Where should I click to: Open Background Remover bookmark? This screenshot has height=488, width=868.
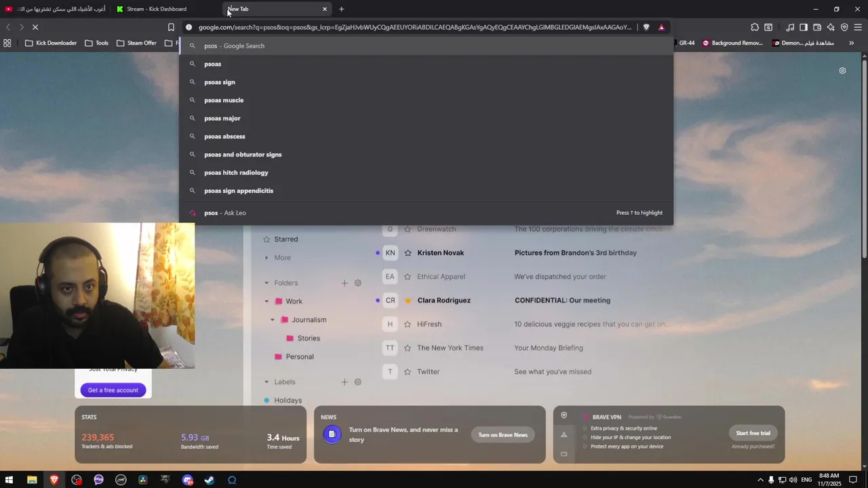tap(732, 43)
